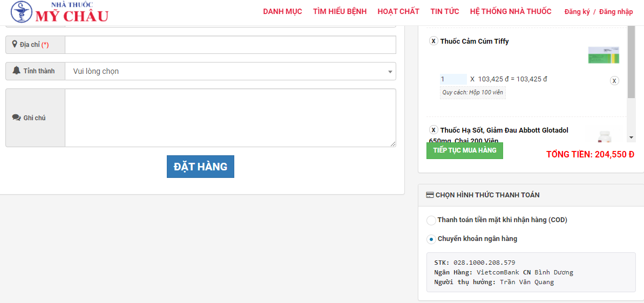This screenshot has height=303, width=644.
Task: Remove Thuốc Hạ Sốt Glotadol with X
Action: point(433,130)
